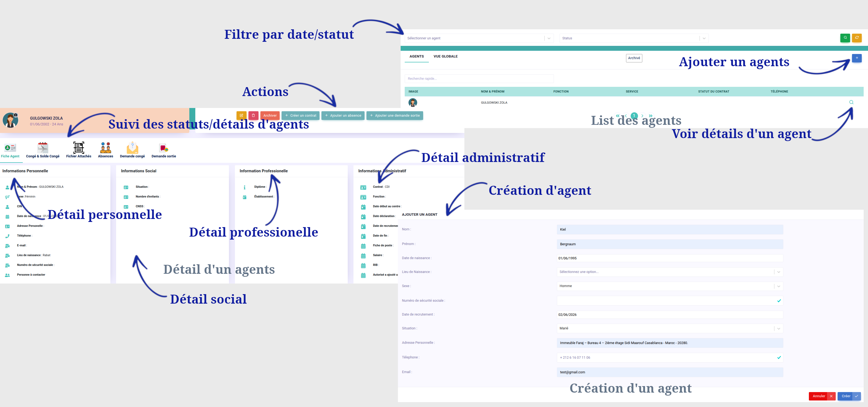Click the large profile avatar of GULGOWSKI ZOLA
Screen dimensions: 868x407
click(x=11, y=120)
